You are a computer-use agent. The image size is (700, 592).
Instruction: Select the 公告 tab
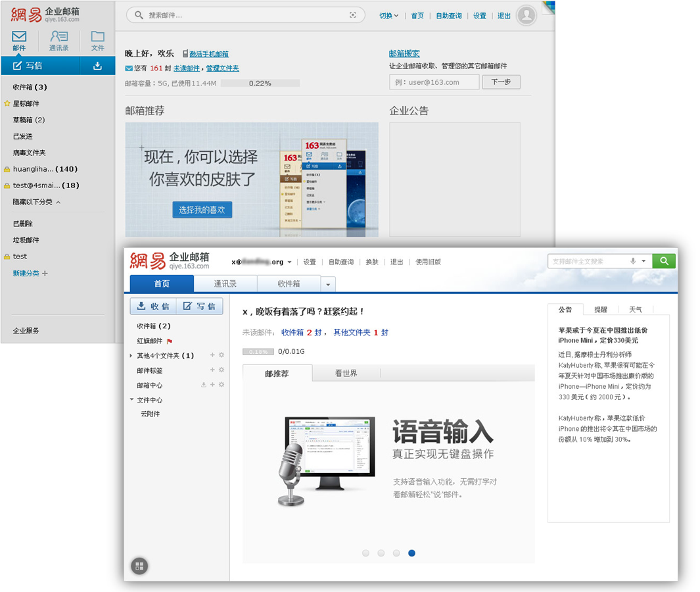tap(565, 310)
